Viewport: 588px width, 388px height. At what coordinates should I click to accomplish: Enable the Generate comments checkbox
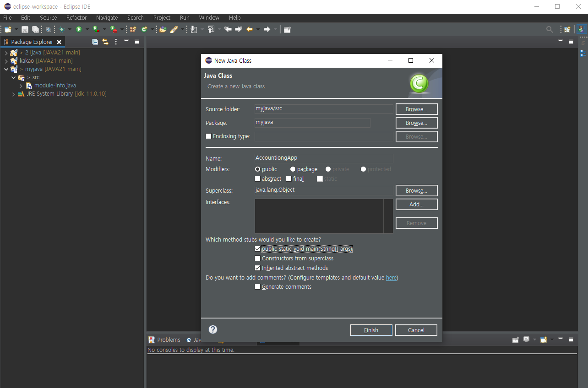(x=258, y=287)
